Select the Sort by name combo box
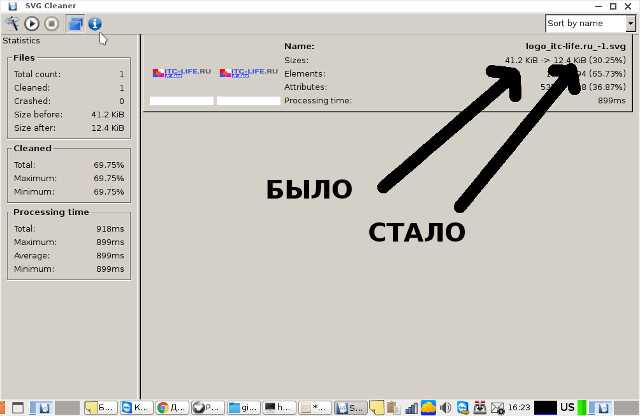This screenshot has width=640, height=416. pos(590,23)
